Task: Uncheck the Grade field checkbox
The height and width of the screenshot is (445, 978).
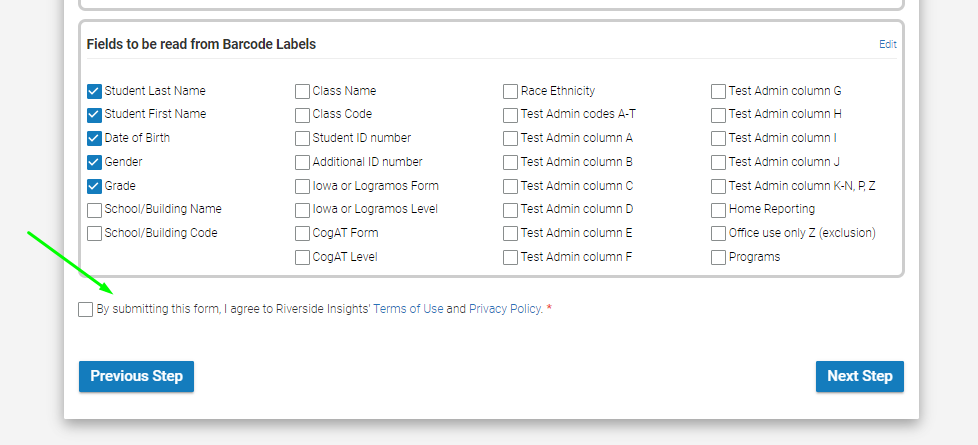Action: pyautogui.click(x=94, y=187)
